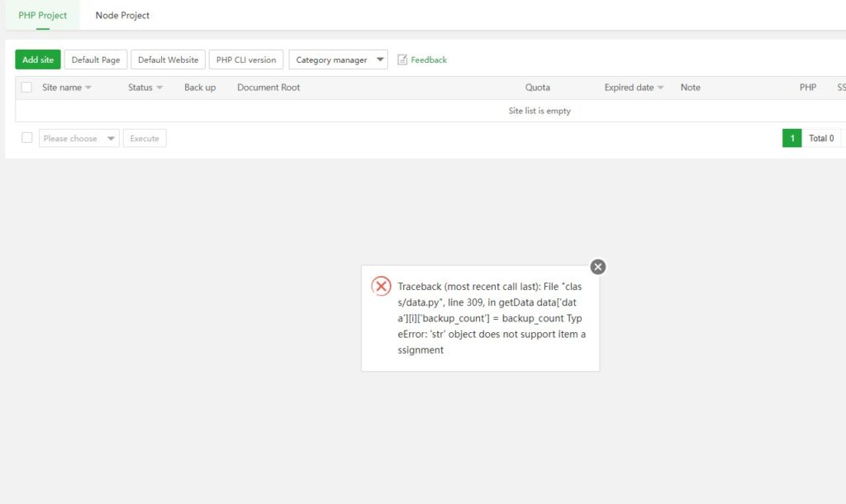The image size is (846, 504).
Task: Run the Execute batch action
Action: [x=145, y=138]
